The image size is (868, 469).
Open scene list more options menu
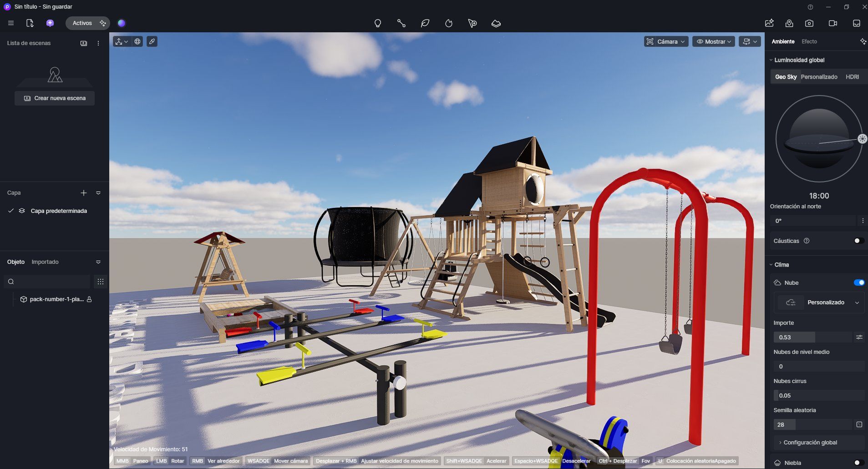(x=98, y=43)
